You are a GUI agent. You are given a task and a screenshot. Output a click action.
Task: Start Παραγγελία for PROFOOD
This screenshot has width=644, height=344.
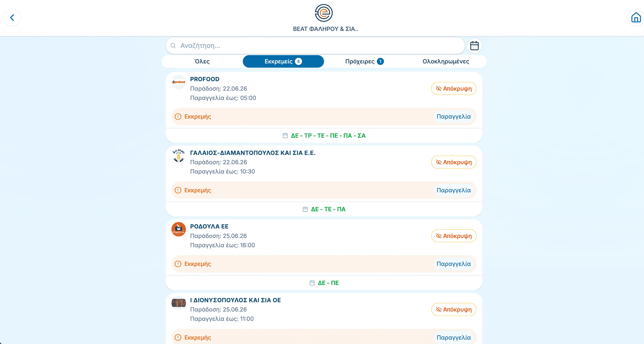(454, 117)
